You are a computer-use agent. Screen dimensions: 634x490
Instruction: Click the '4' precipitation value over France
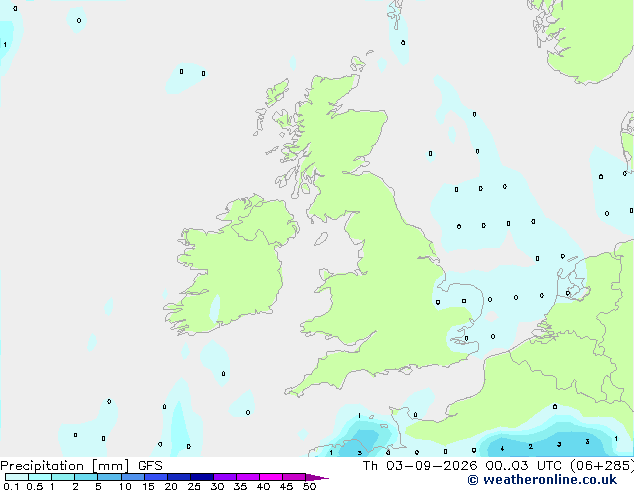coord(502,448)
